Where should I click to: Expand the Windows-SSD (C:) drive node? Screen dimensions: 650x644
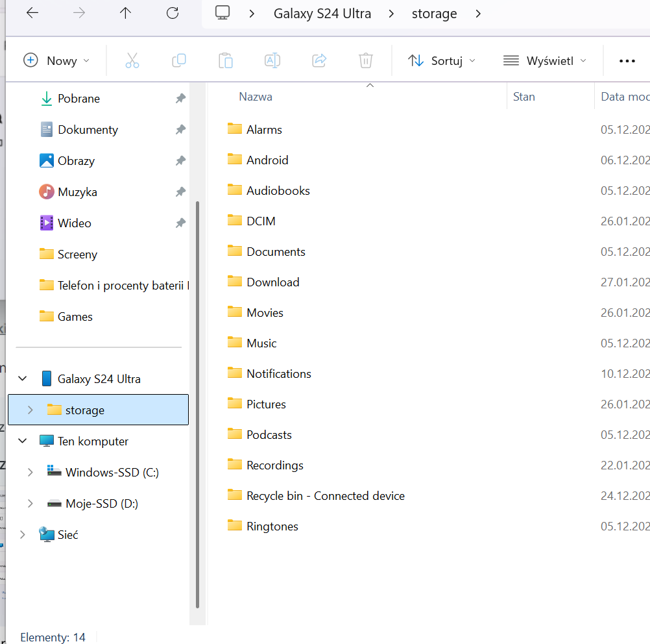30,473
